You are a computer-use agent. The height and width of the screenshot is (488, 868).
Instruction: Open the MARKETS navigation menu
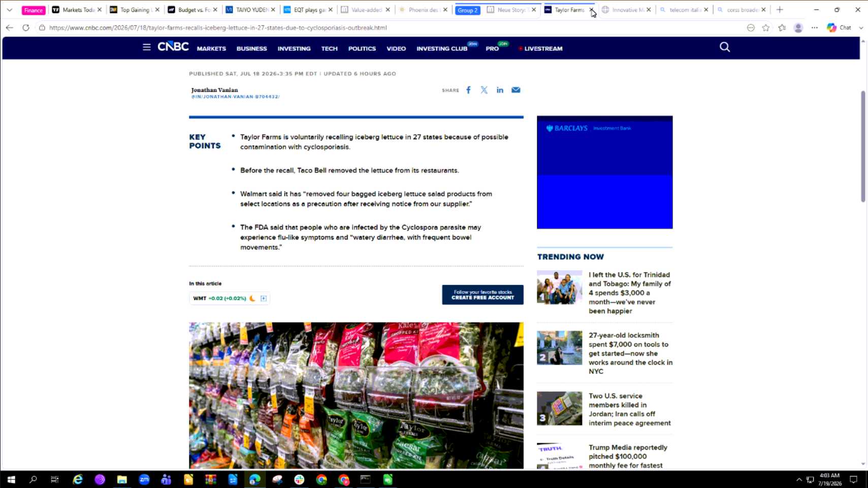click(x=211, y=49)
